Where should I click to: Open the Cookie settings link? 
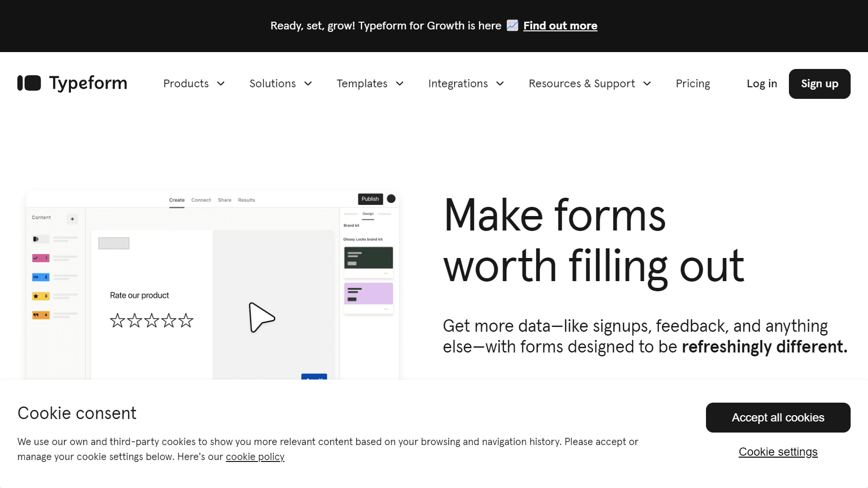click(778, 452)
